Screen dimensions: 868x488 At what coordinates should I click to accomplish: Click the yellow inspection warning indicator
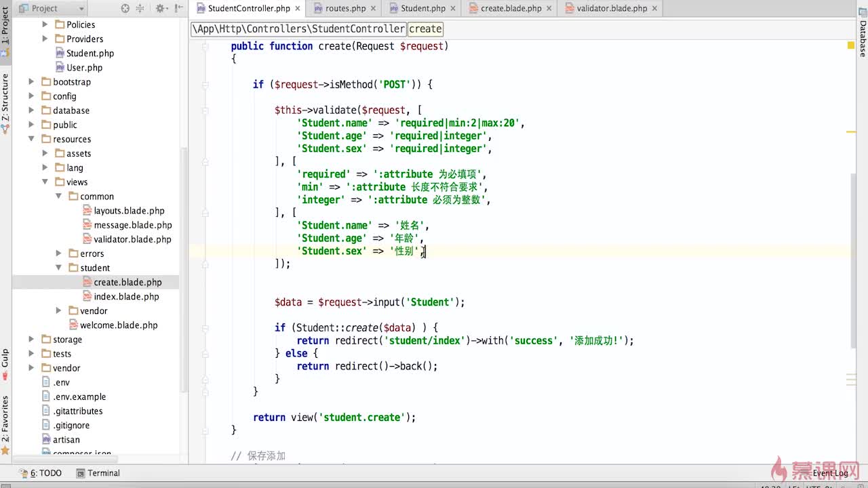(851, 45)
